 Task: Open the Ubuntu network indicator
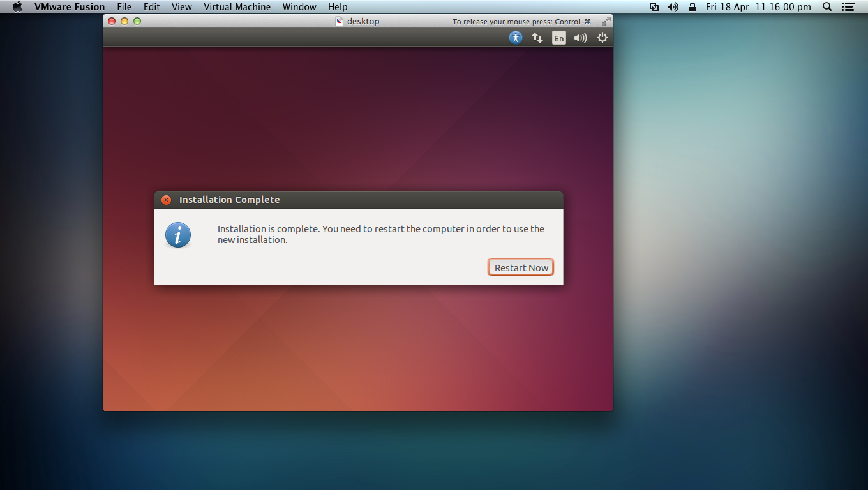coord(537,38)
